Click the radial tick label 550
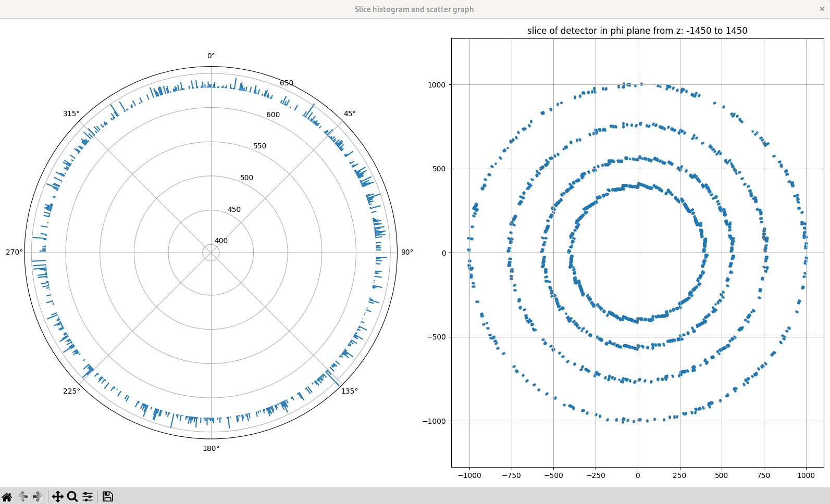 point(259,146)
